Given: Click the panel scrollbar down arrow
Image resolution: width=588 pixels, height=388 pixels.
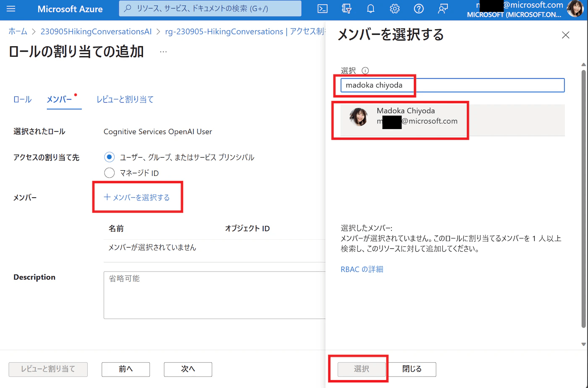Looking at the screenshot, I should click(583, 344).
